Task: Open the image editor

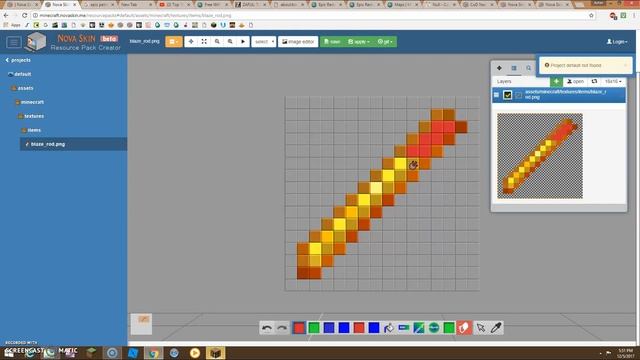Action: point(298,42)
